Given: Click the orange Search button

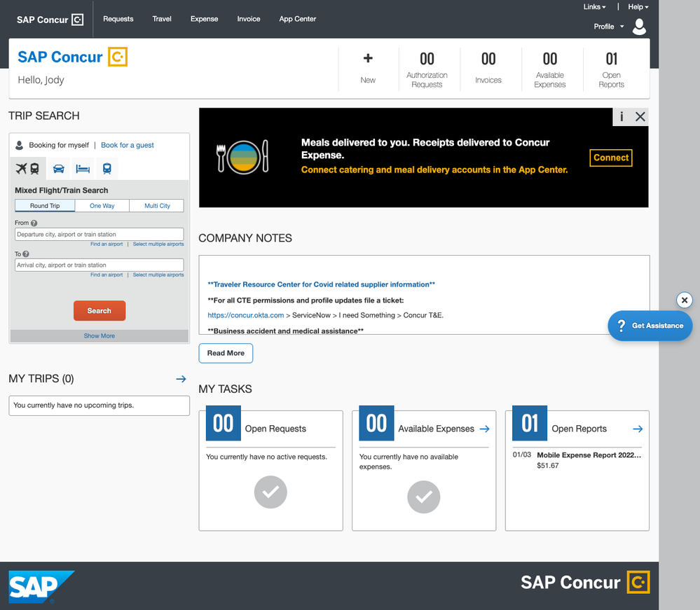Looking at the screenshot, I should pyautogui.click(x=99, y=310).
